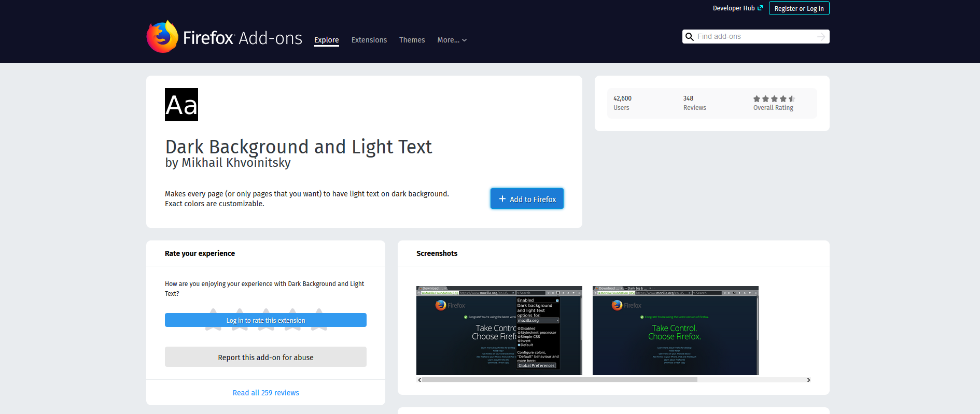Open the first screenshot thumbnail

click(499, 331)
